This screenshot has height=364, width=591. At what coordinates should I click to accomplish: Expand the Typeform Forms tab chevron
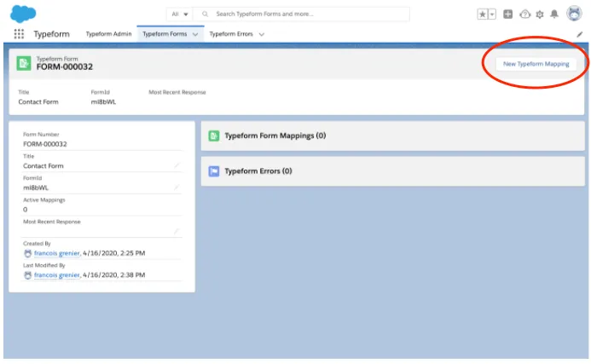tap(195, 34)
